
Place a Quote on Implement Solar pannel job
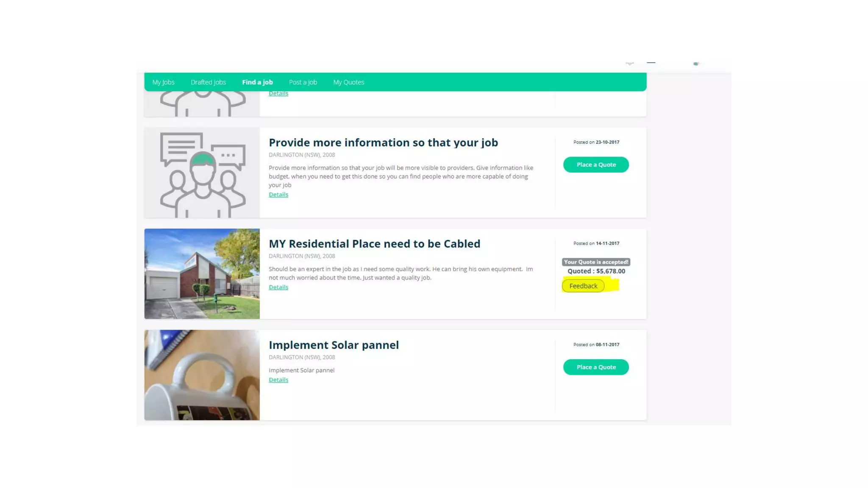click(x=596, y=367)
